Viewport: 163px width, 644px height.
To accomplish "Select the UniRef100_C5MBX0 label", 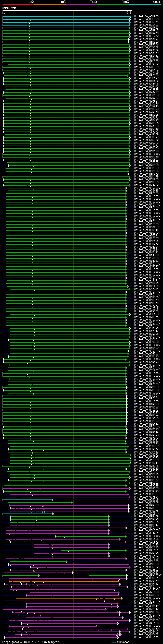I will point(146,328).
